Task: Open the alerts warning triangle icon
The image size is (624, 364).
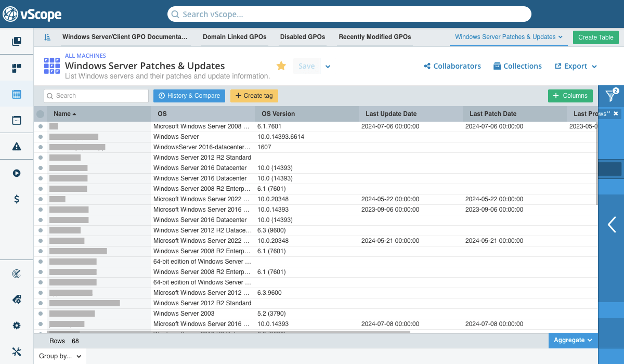Action: (17, 147)
